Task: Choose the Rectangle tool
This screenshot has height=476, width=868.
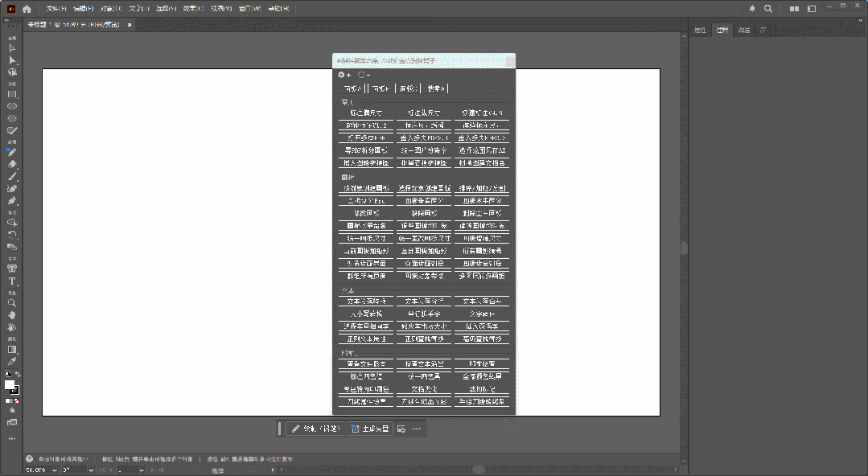Action: [11, 95]
